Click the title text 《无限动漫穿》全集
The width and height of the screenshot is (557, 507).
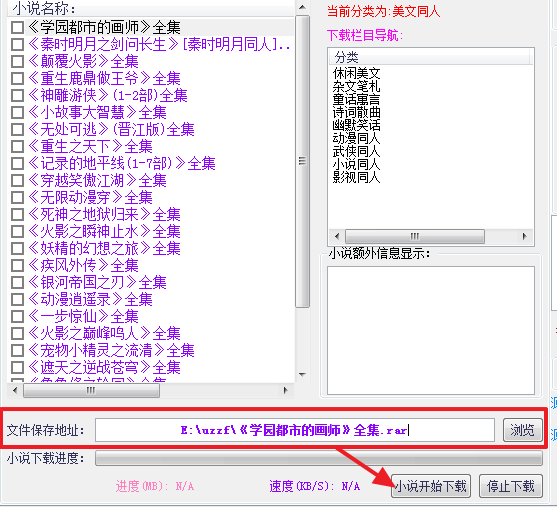(90, 198)
